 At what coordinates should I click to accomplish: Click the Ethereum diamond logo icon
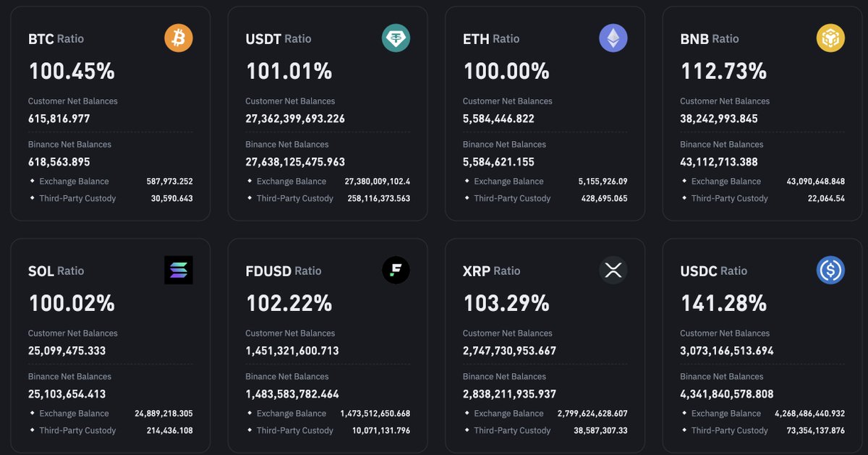click(x=613, y=38)
